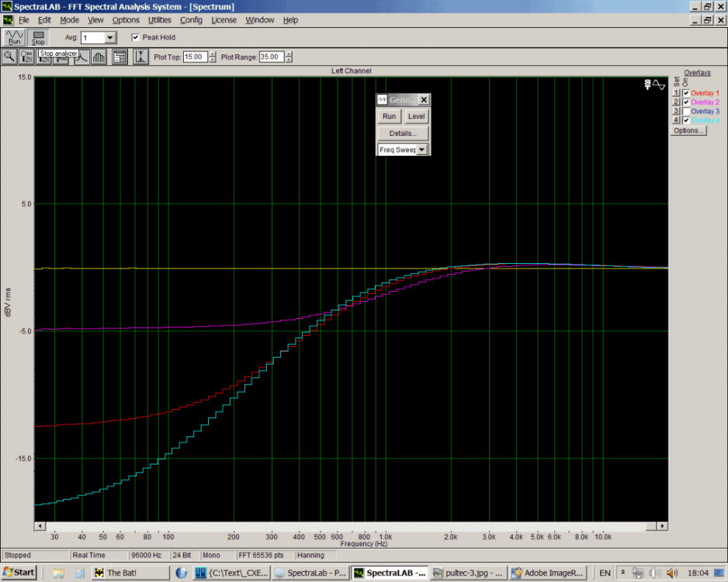Open The Bat! from the taskbar

[129, 573]
